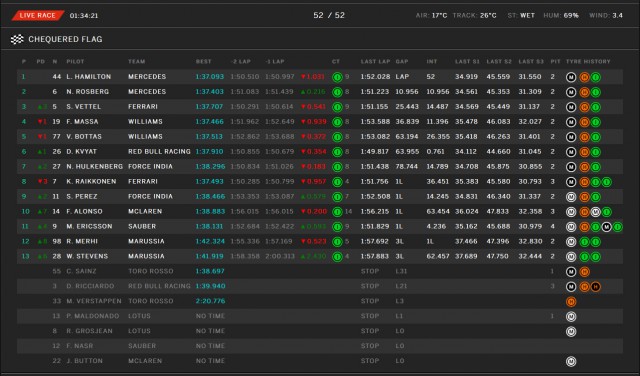Click Bottas' gap value 63.194

click(407, 137)
